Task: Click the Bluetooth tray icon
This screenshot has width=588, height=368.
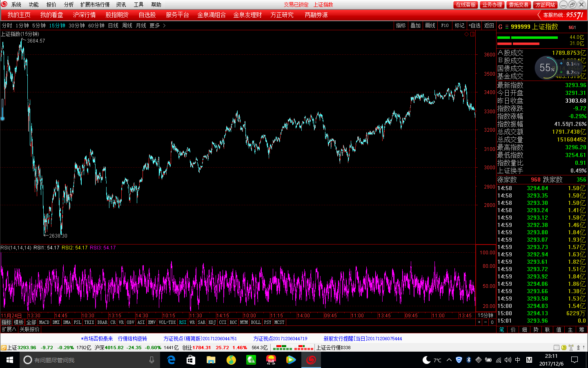Action: [x=469, y=360]
